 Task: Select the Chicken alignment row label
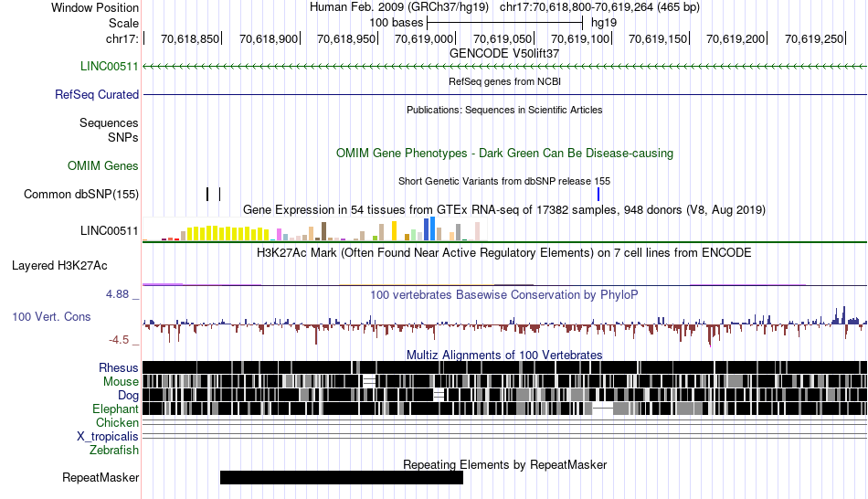pyautogui.click(x=117, y=422)
